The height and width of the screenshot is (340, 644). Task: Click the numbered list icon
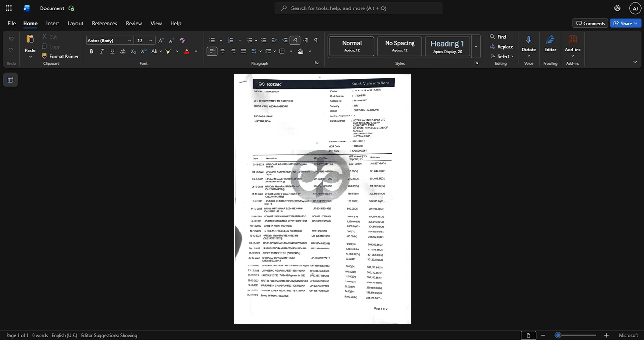(x=231, y=40)
